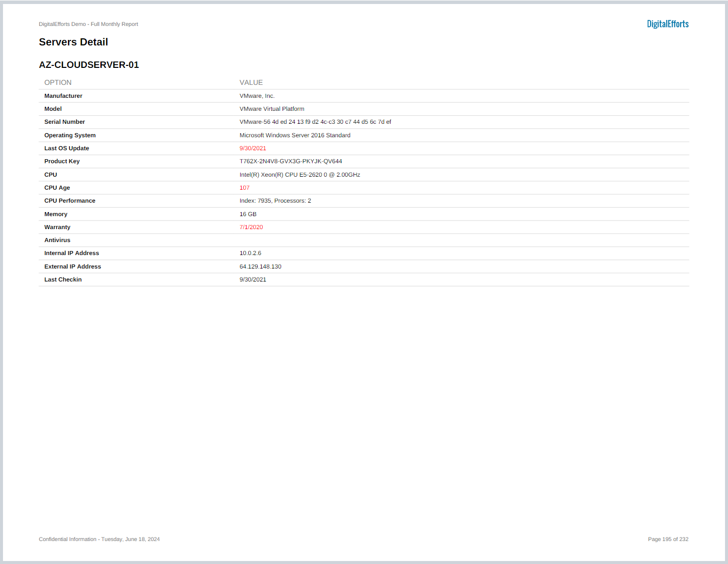Click the VALUE column header
The height and width of the screenshot is (564, 728).
point(251,82)
